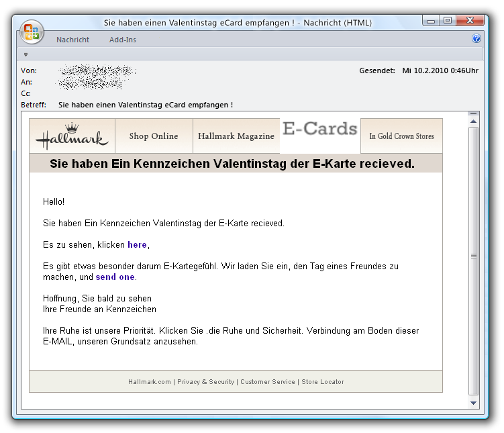Click the 'Ihre Freunde an Kennzeichen' line

[x=99, y=309]
